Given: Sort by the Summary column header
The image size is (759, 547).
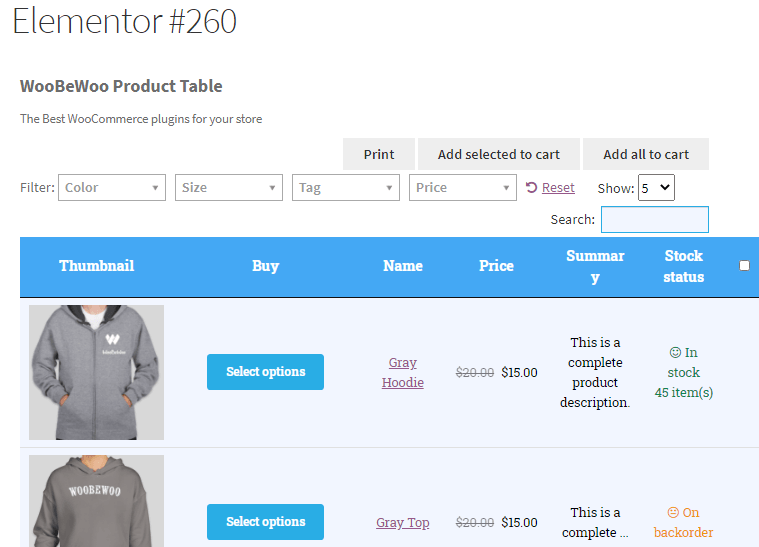Looking at the screenshot, I should (x=595, y=266).
